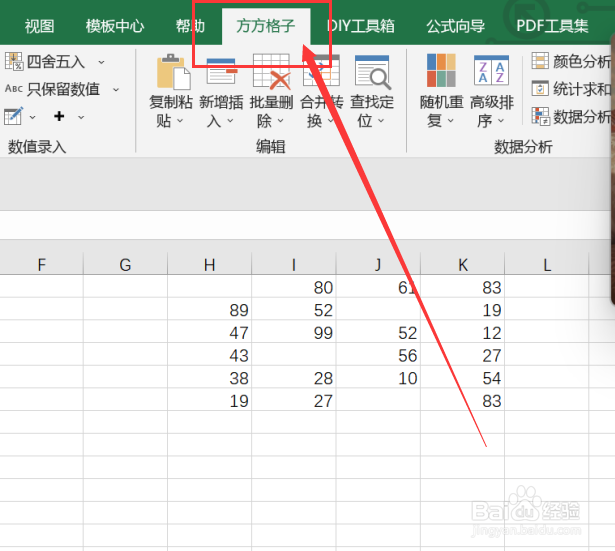This screenshot has width=615, height=551.
Task: Select cell containing 54 in column K
Action: pos(462,377)
